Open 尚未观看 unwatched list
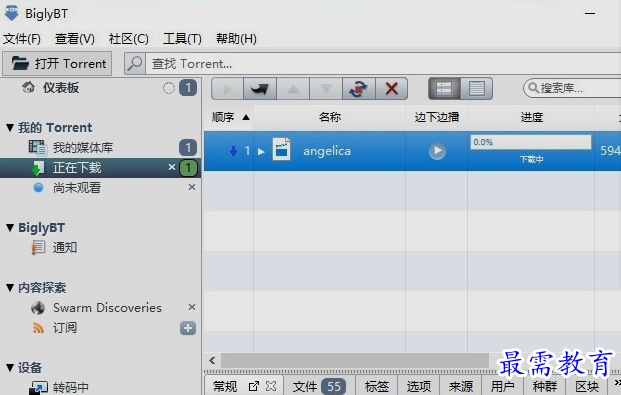The width and height of the screenshot is (621, 395). 77,188
